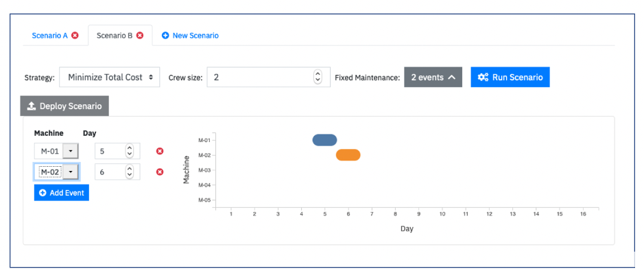Viewport: 644px width, 280px height.
Task: Switch to the Scenario A tab
Action: click(x=49, y=36)
